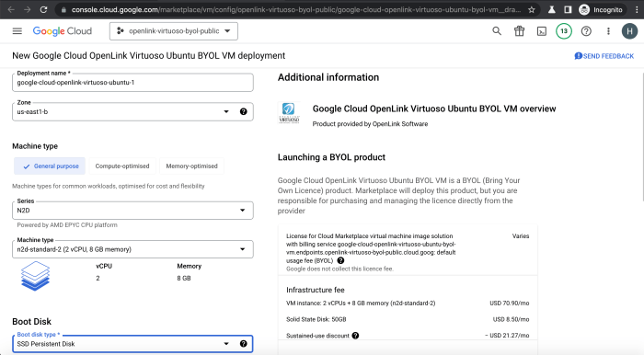The width and height of the screenshot is (644, 355).
Task: Select the Compute-optimised machine tab
Action: click(x=122, y=166)
